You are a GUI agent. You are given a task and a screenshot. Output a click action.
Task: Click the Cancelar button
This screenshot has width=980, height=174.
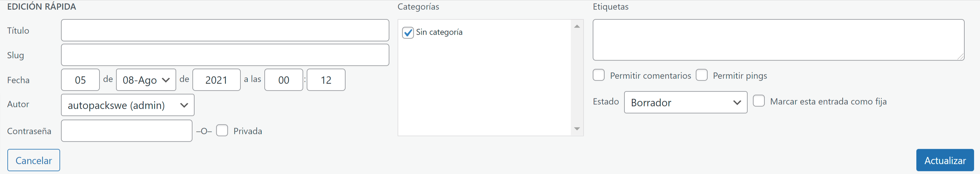[33, 160]
